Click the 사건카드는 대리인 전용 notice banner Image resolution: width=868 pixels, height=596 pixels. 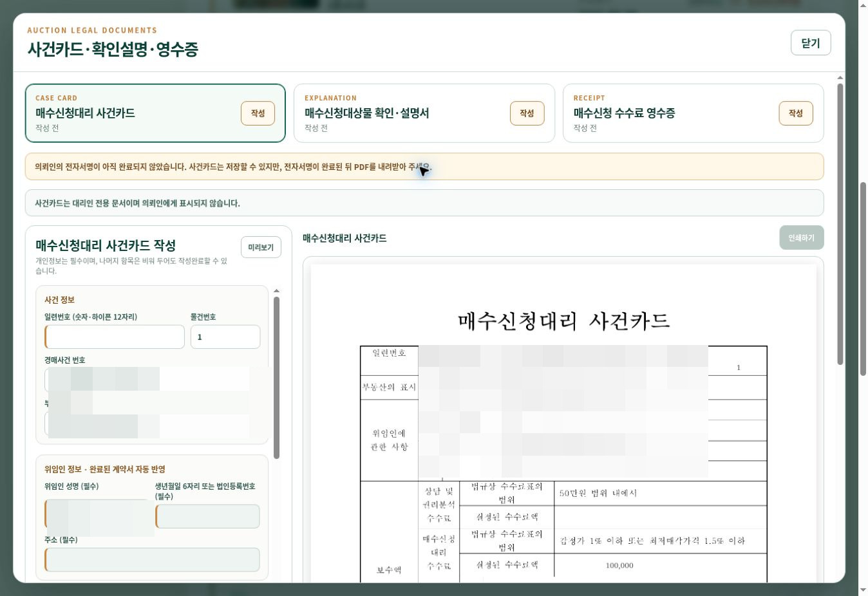[424, 203]
